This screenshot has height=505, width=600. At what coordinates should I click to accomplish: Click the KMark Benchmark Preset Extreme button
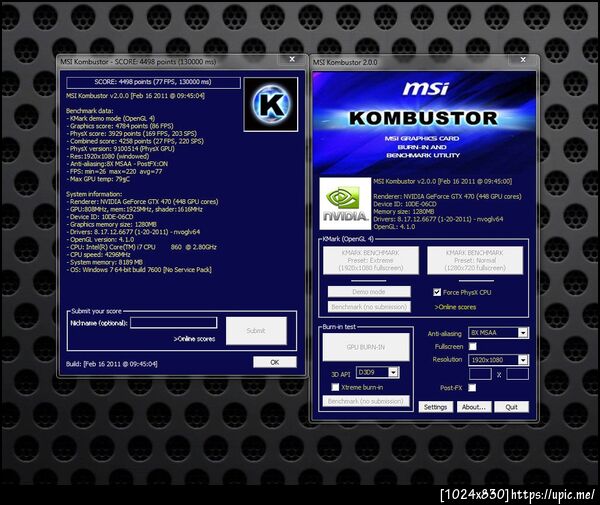pos(371,261)
